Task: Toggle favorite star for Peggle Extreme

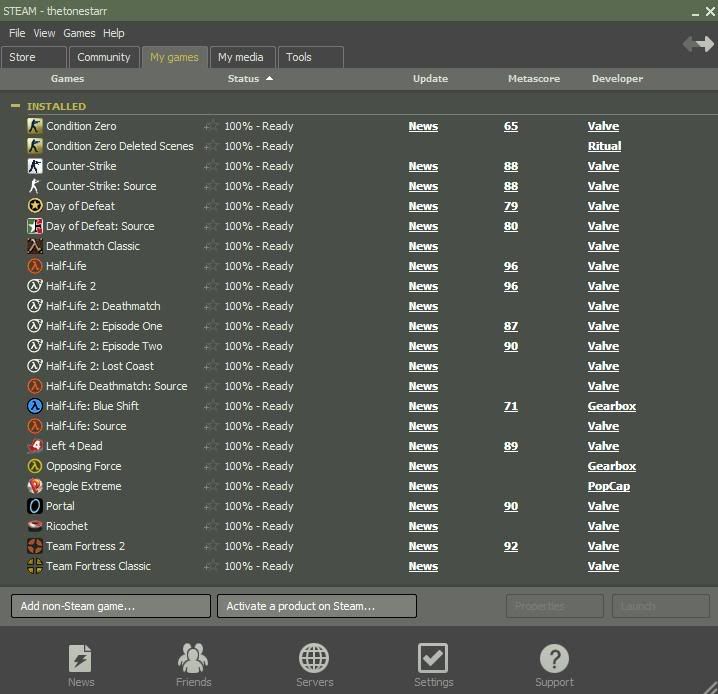Action: click(212, 486)
